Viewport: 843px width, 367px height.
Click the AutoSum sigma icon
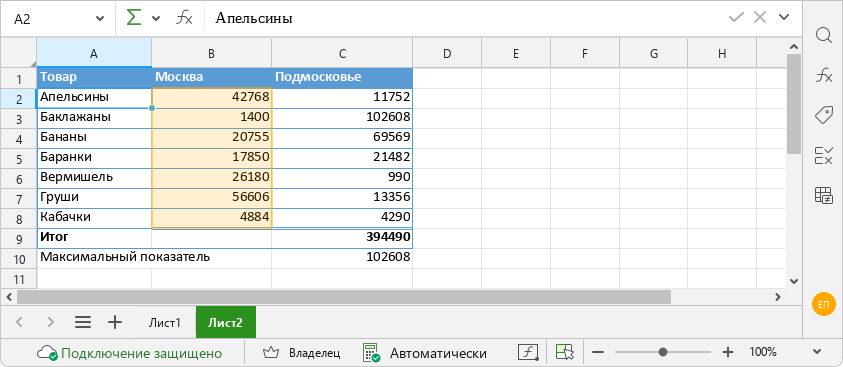(x=133, y=18)
